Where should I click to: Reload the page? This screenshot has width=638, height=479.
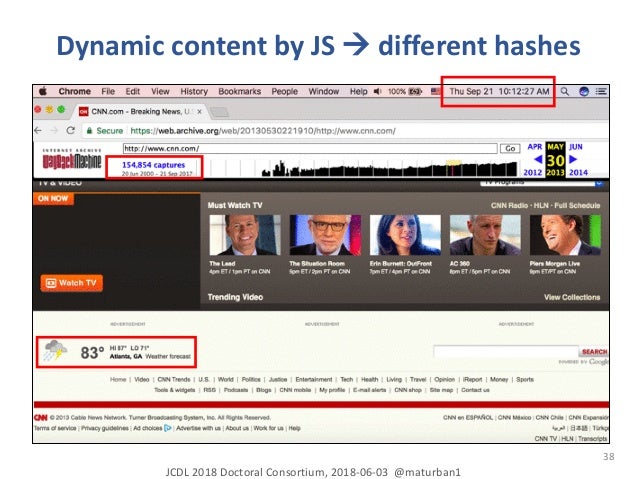point(71,130)
